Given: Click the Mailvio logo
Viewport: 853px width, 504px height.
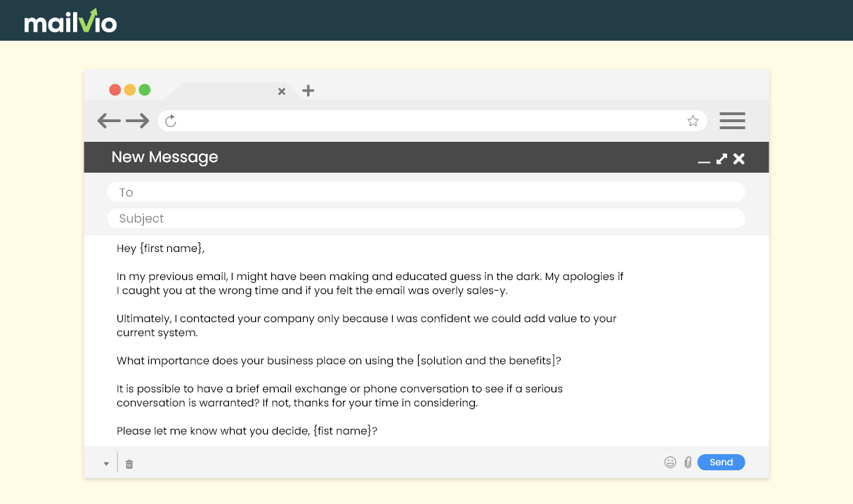Looking at the screenshot, I should (x=70, y=20).
